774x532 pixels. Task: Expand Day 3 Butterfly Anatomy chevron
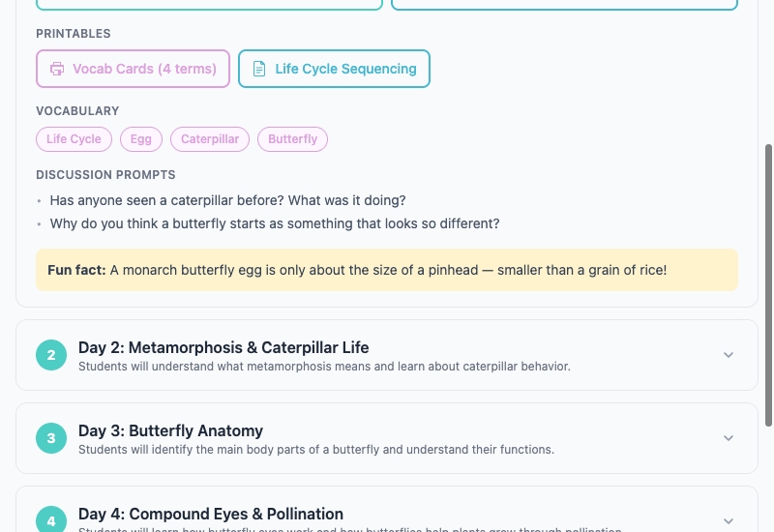click(729, 438)
